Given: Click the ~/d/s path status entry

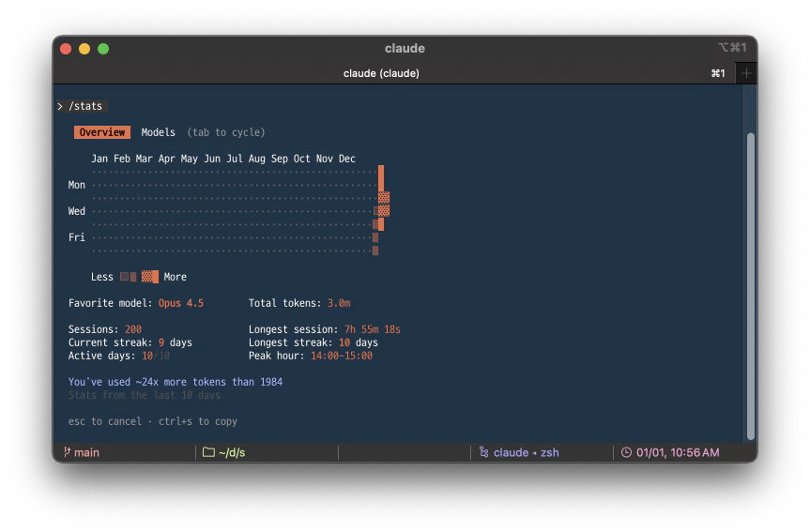Looking at the screenshot, I should tap(232, 452).
